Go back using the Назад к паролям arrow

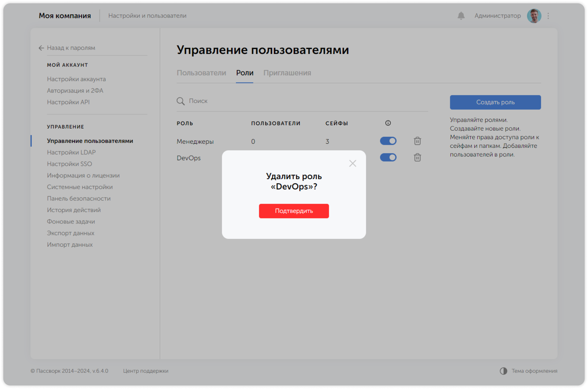pyautogui.click(x=41, y=48)
